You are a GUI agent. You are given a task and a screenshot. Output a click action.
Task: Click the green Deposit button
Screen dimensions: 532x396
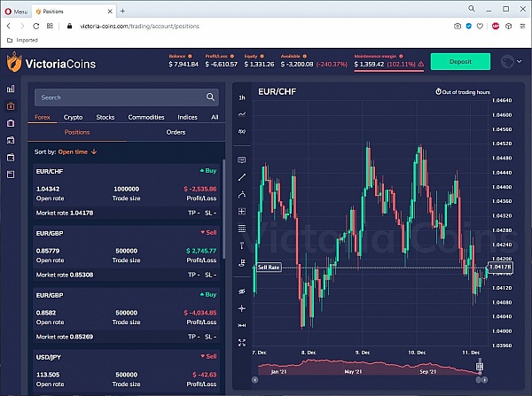[x=460, y=61]
